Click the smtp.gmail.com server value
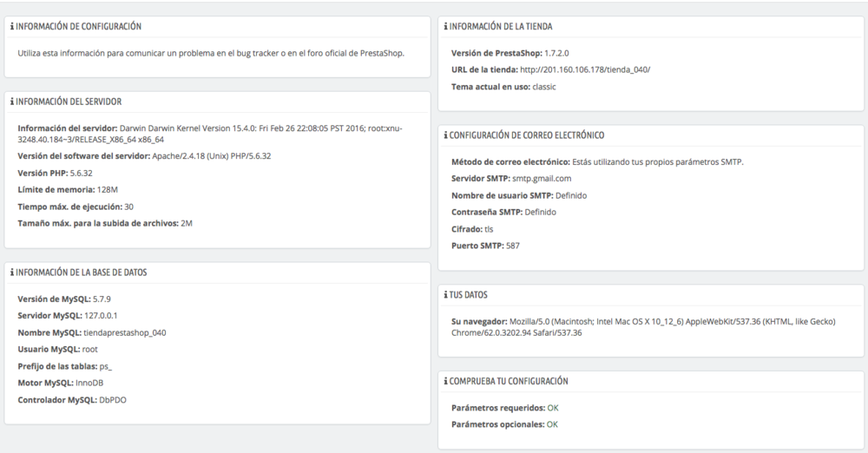Screen dimensions: 868x453 click(x=542, y=178)
